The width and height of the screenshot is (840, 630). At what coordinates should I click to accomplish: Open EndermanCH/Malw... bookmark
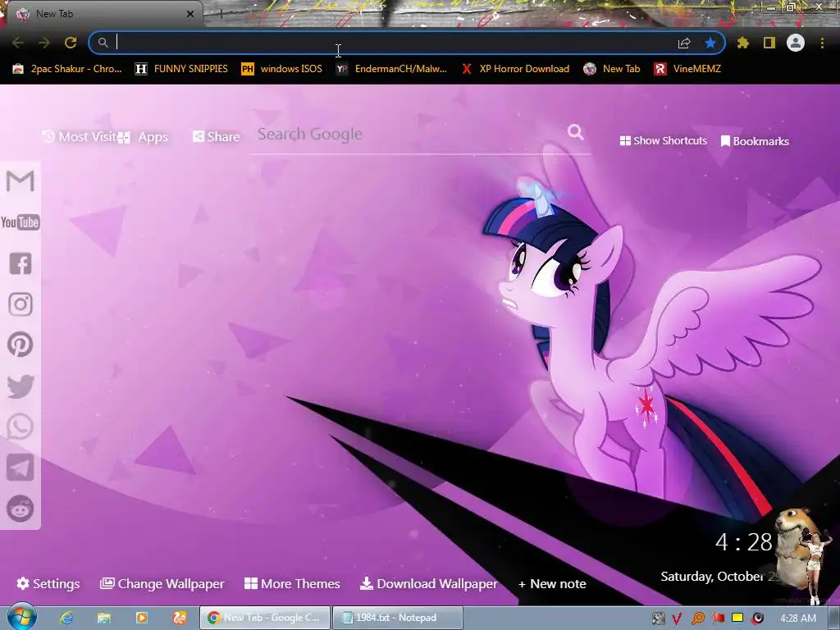point(391,69)
